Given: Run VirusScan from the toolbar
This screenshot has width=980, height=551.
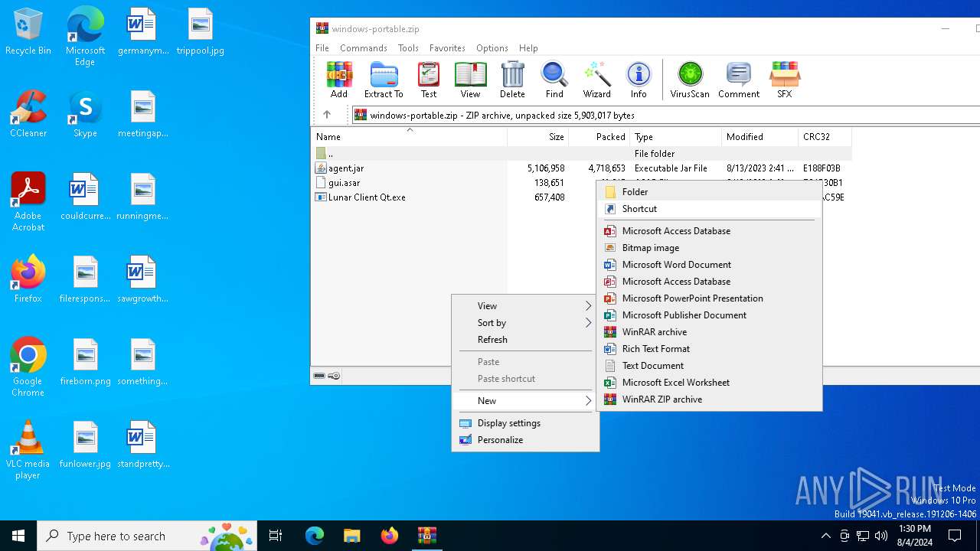Looking at the screenshot, I should (x=690, y=80).
